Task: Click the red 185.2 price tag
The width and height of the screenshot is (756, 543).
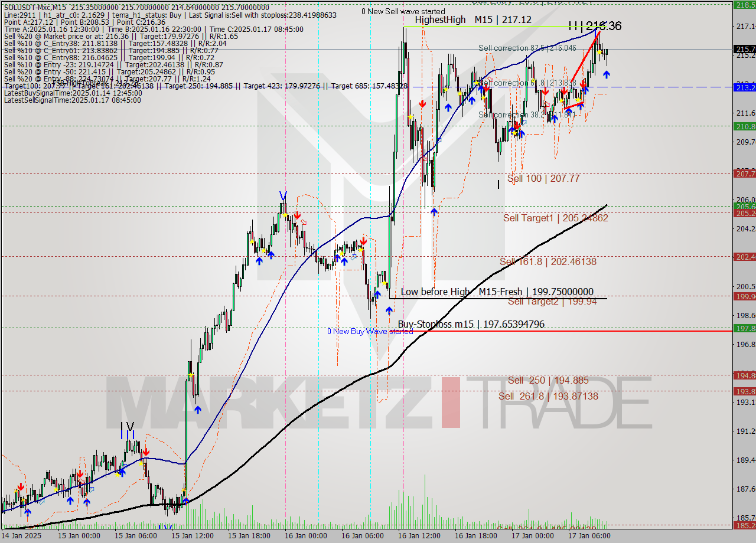Action: pos(744,525)
